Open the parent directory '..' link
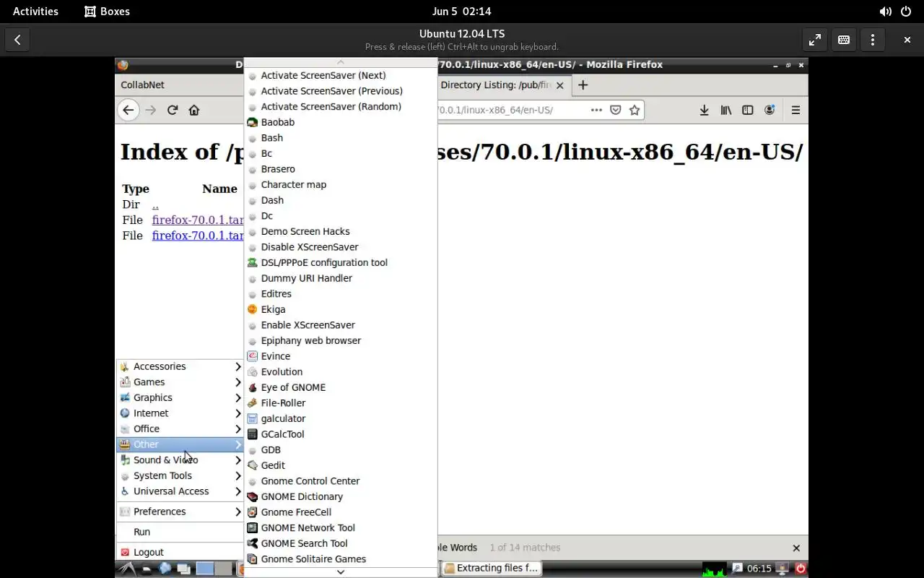The width and height of the screenshot is (924, 578). [x=155, y=204]
